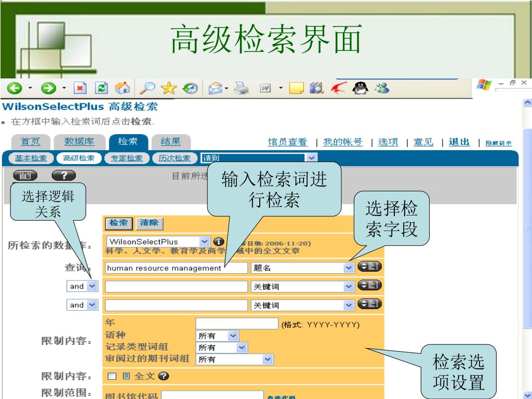Open the 语种 language dropdown
This screenshot has width=532, height=399.
tap(233, 336)
